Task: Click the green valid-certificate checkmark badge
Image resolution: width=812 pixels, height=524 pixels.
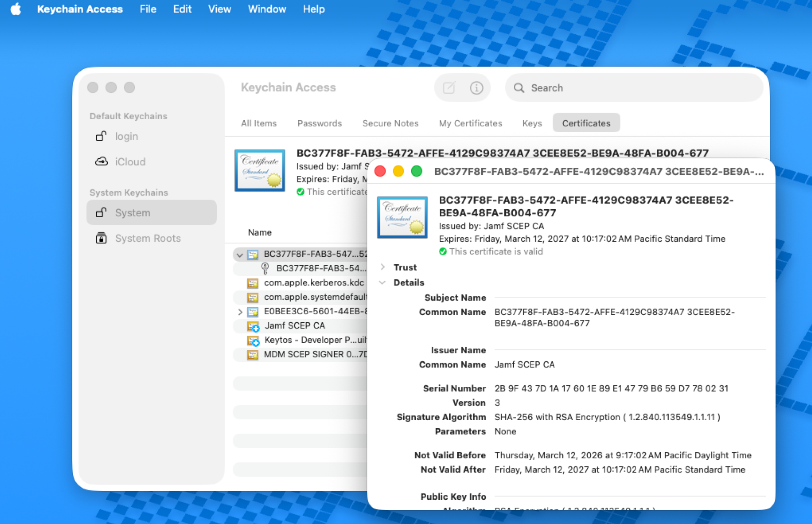Action: click(443, 252)
